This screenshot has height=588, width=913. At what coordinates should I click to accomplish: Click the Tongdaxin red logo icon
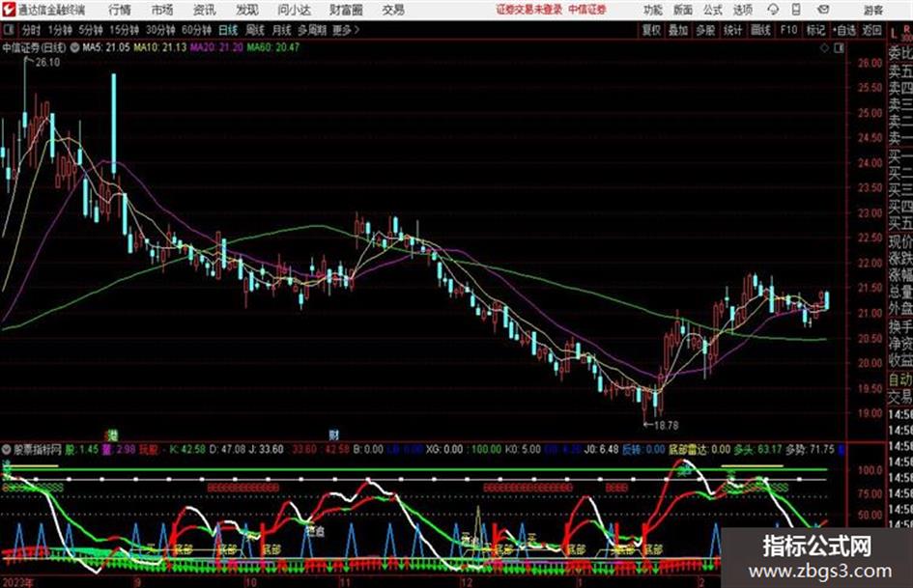click(9, 10)
